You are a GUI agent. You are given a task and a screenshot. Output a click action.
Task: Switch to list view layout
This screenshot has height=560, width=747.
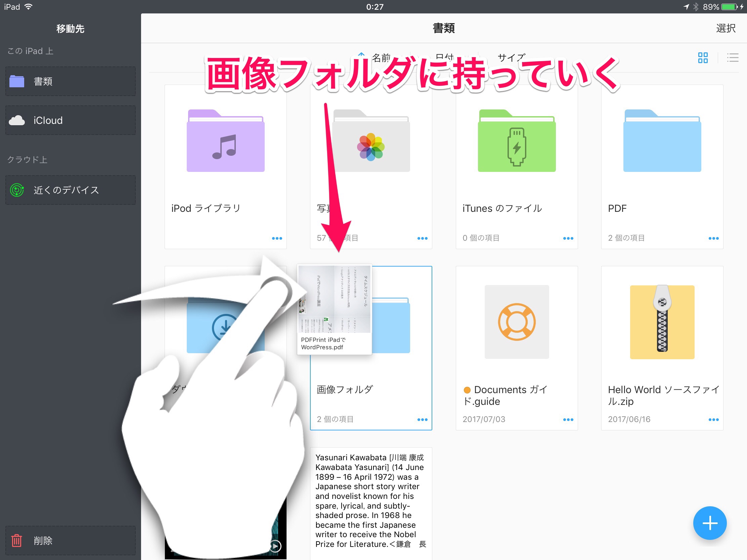pyautogui.click(x=732, y=58)
